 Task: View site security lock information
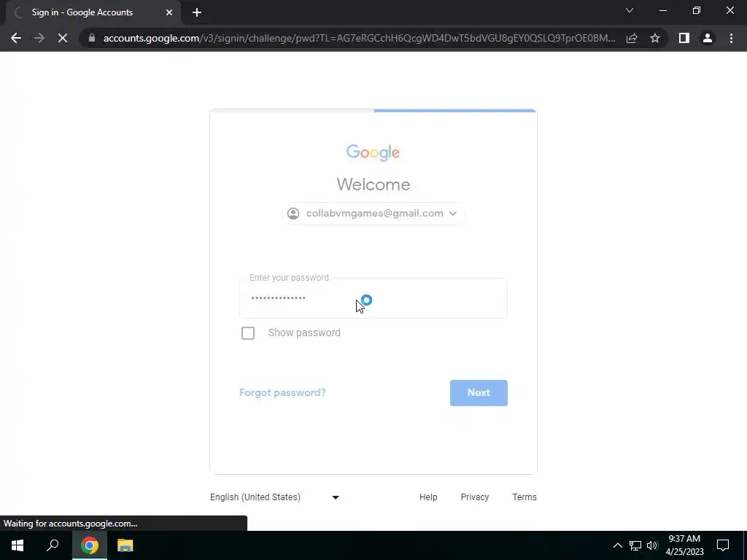[x=91, y=38]
